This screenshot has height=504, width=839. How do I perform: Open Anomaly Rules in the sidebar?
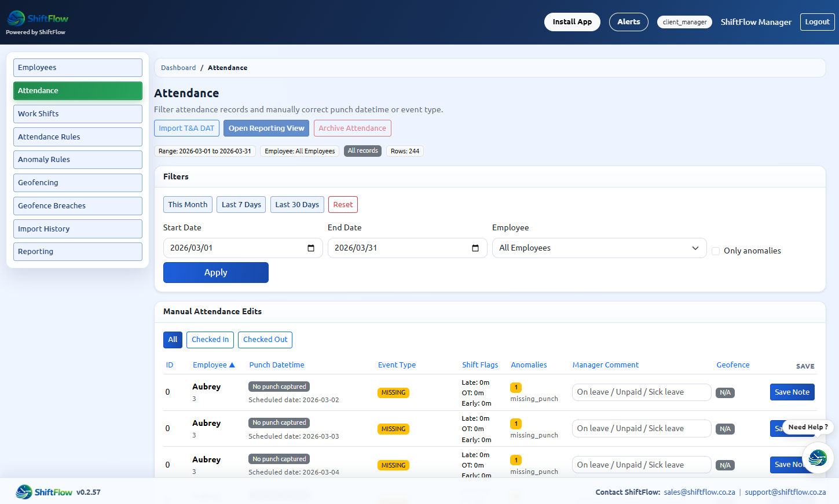78,160
